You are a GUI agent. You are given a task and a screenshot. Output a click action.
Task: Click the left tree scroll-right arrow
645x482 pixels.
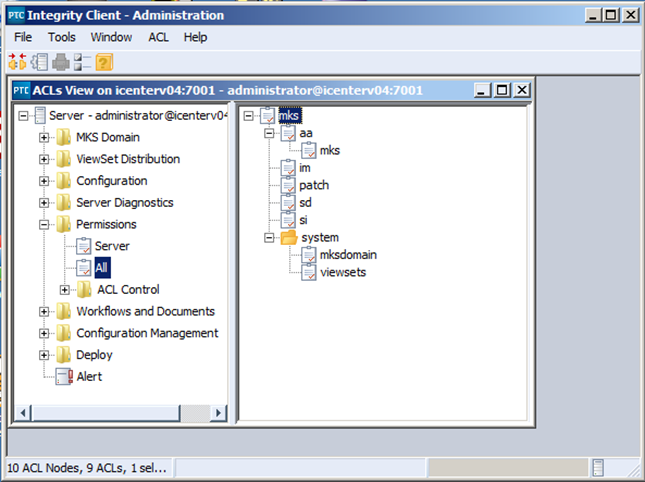coord(218,412)
